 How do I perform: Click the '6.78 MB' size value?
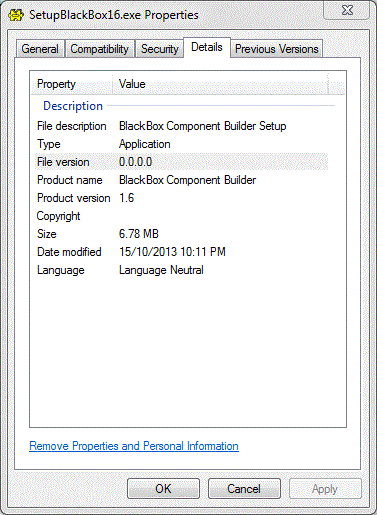139,234
